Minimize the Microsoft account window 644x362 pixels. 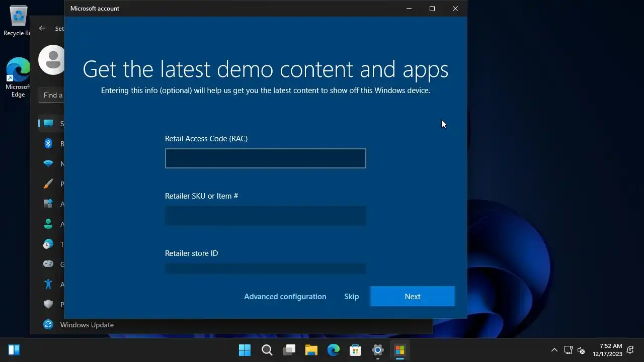[409, 9]
